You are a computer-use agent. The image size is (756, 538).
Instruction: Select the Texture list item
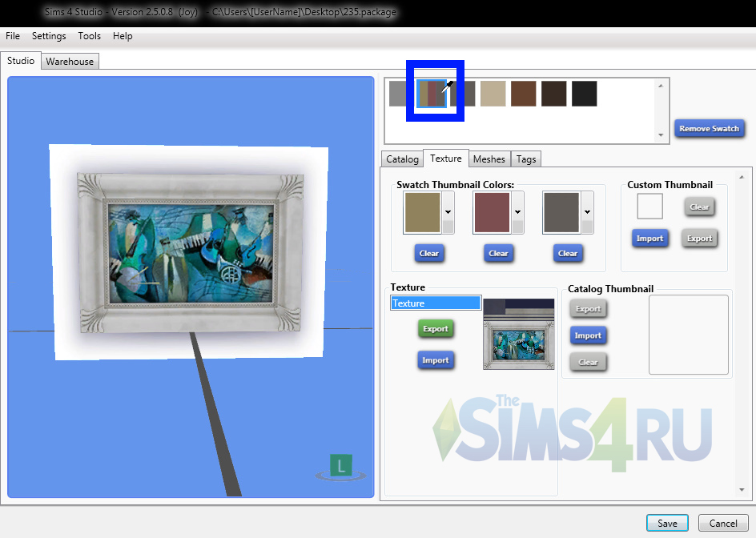click(436, 303)
